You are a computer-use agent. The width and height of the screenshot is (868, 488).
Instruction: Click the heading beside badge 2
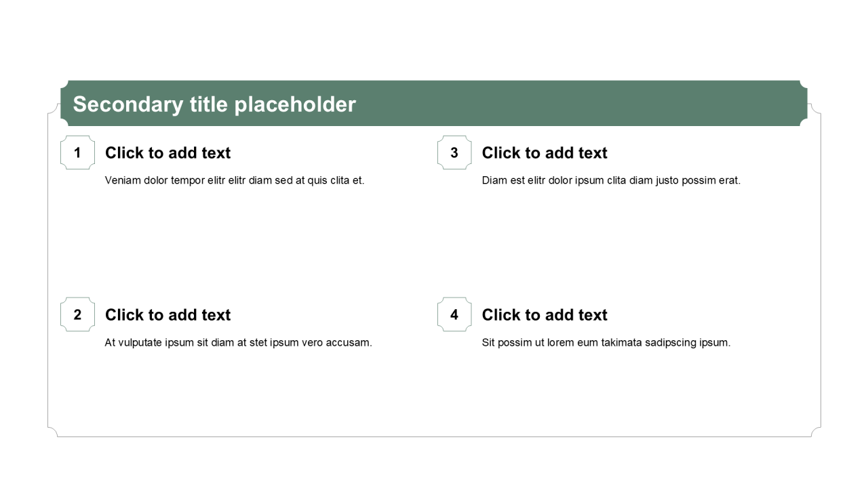click(167, 315)
